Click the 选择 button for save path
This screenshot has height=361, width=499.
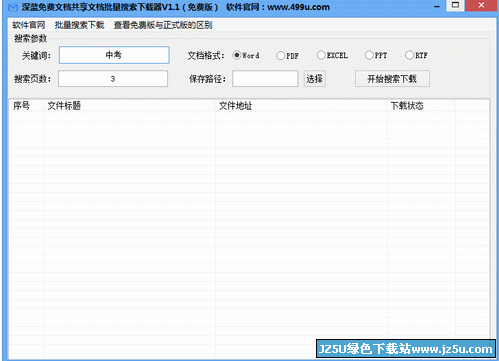(x=314, y=79)
